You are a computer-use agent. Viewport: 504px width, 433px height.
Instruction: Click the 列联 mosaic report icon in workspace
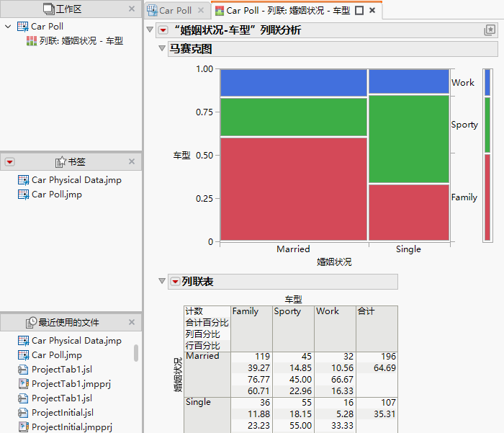32,41
